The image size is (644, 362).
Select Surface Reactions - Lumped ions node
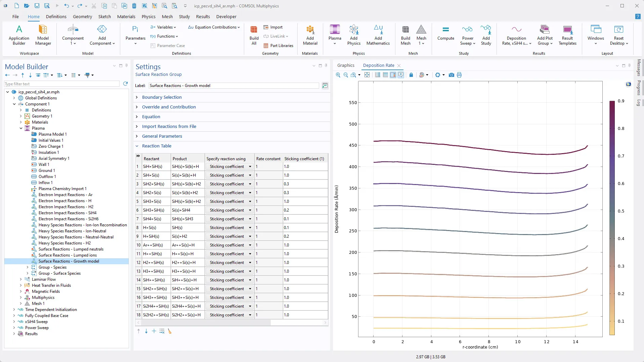(x=68, y=255)
